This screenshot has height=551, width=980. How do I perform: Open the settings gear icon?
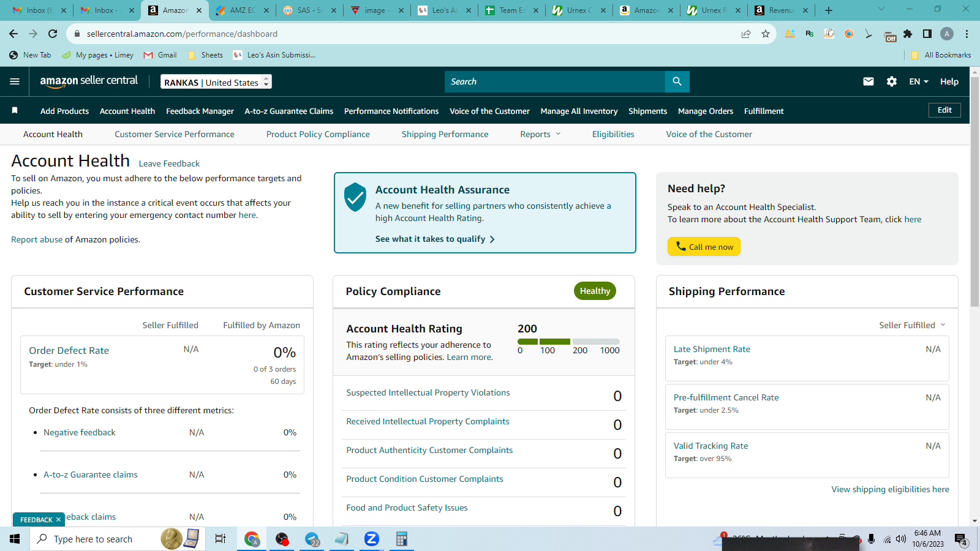tap(892, 81)
